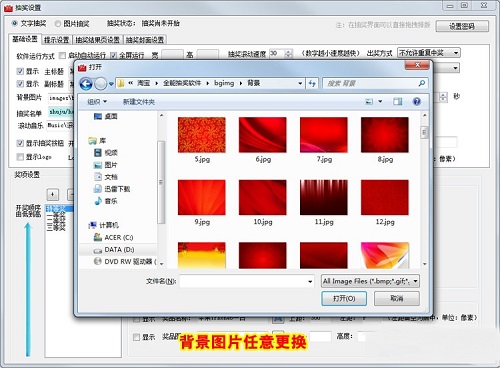The height and width of the screenshot is (368, 500).
Task: Click the 打开(O) button
Action: (344, 298)
